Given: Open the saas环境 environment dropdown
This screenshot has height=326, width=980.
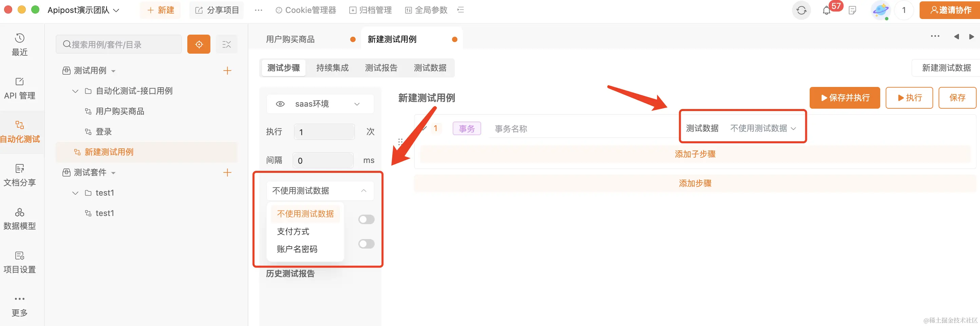Looking at the screenshot, I should point(320,104).
